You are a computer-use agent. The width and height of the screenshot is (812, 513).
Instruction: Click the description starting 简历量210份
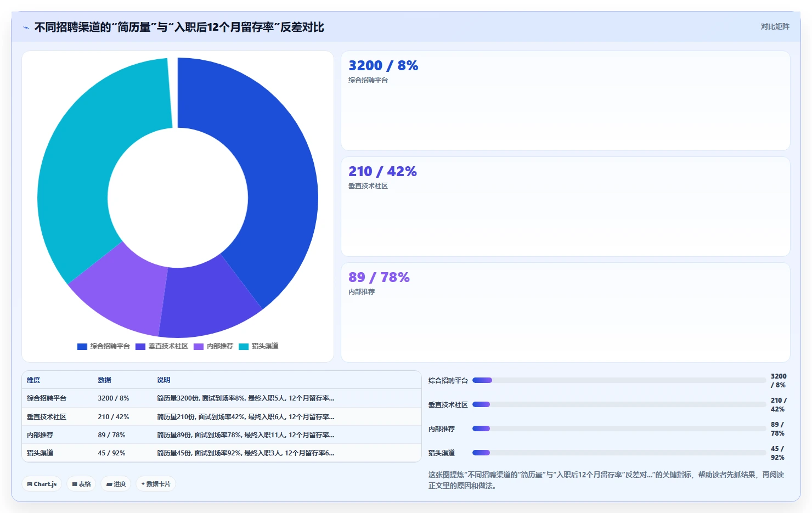click(245, 417)
